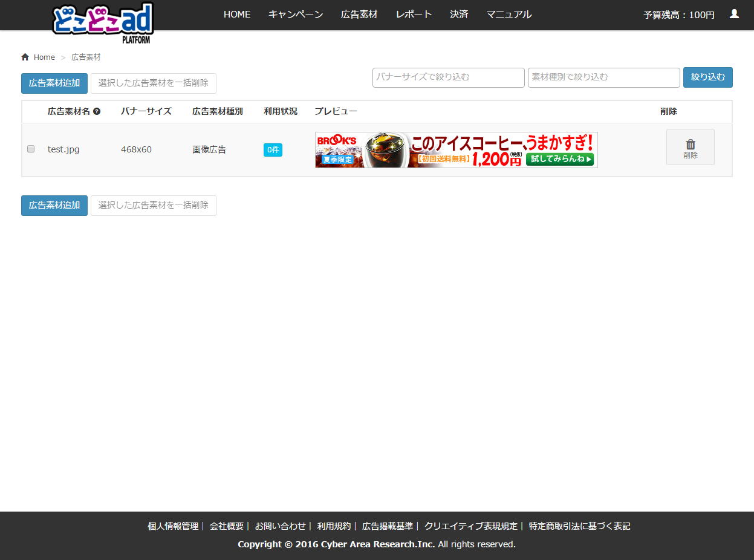754x560 pixels.
Task: Open the user account icon
Action: click(x=734, y=13)
